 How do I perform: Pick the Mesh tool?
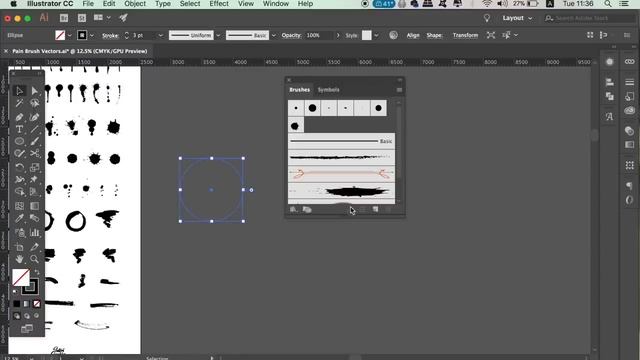point(19,206)
